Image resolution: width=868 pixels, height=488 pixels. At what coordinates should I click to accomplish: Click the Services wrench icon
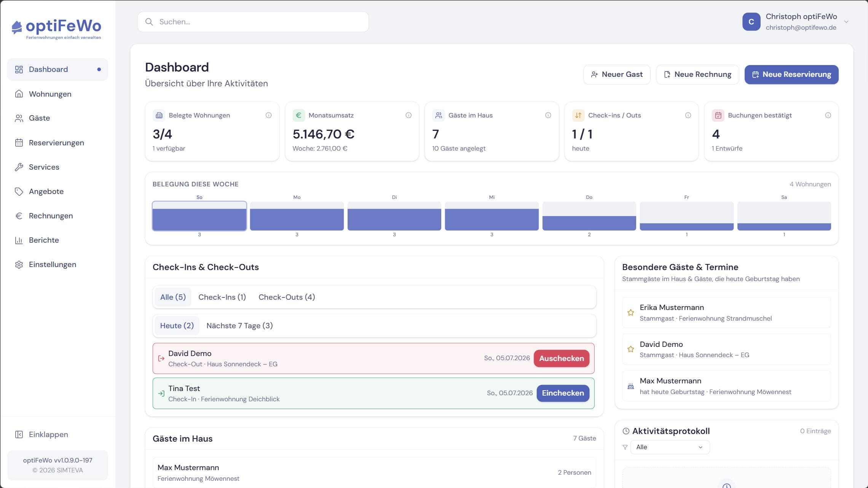pos(19,167)
